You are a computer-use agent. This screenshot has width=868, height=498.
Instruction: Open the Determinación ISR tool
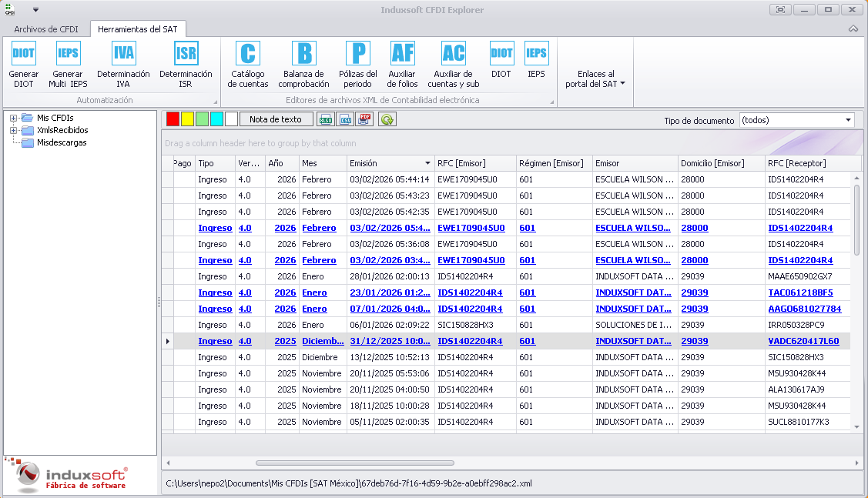(186, 54)
